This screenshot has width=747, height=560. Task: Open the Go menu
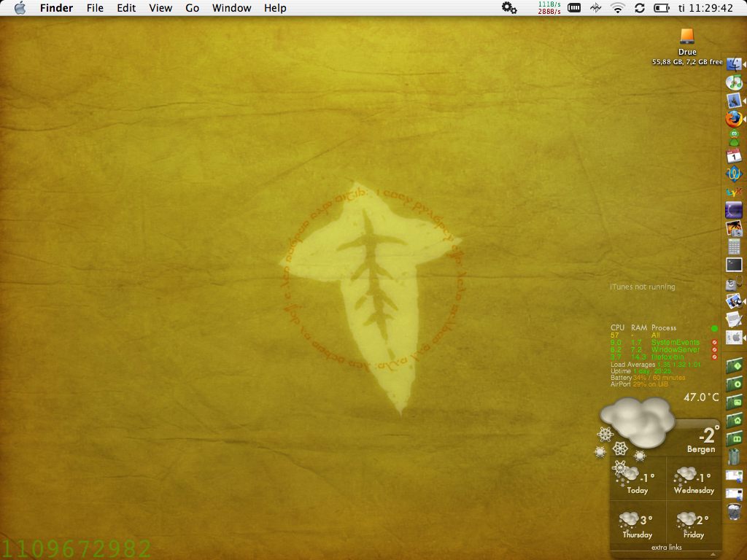(x=192, y=8)
